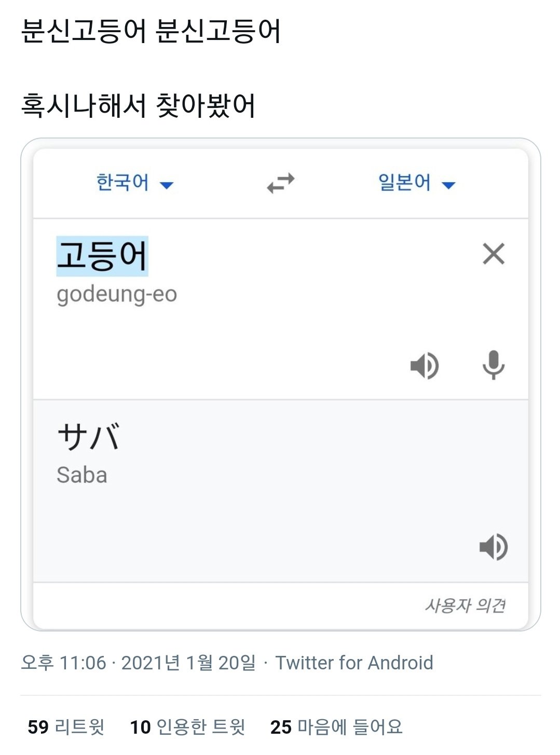Start voice input with the microphone
The width and height of the screenshot is (560, 755).
coord(493,365)
